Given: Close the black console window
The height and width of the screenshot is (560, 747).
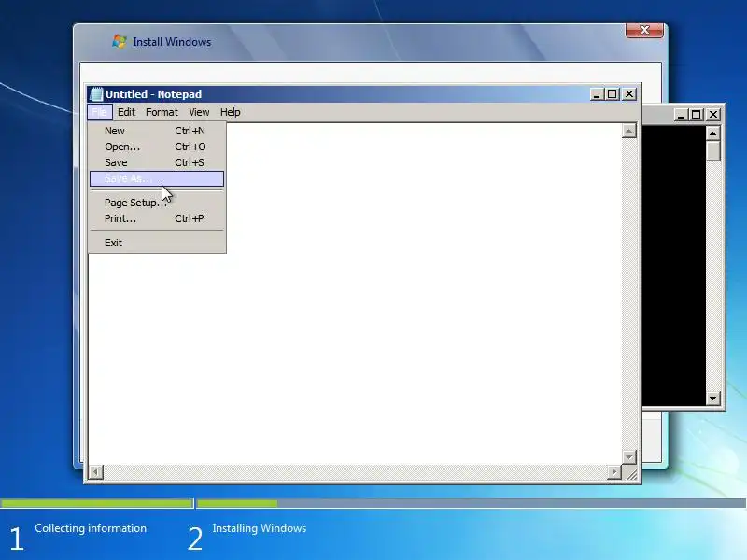Looking at the screenshot, I should 713,114.
